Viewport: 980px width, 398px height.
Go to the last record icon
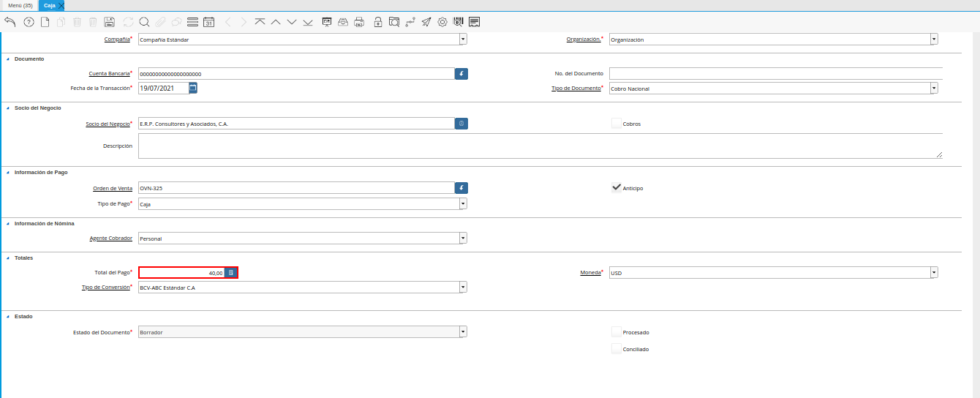(308, 22)
